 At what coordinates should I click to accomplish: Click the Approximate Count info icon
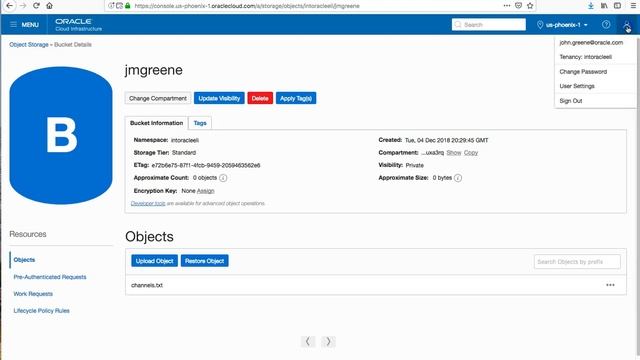click(223, 178)
